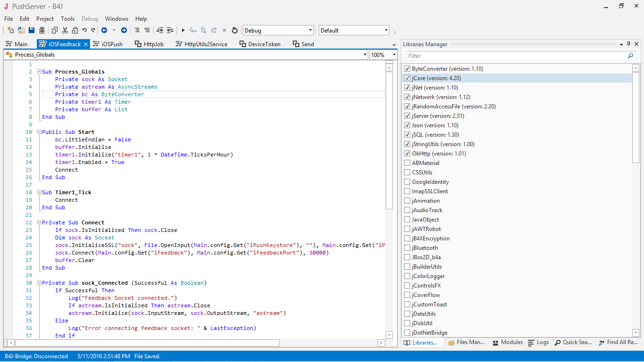Viewport: 644px width, 362px height.
Task: Switch to the DeviceToken module tab
Action: (x=260, y=44)
